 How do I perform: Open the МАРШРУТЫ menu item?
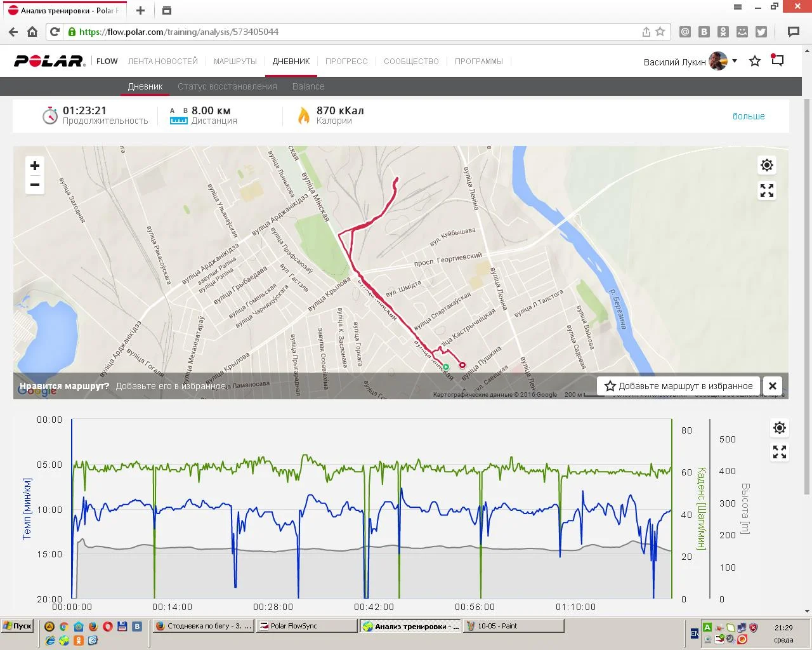(235, 62)
